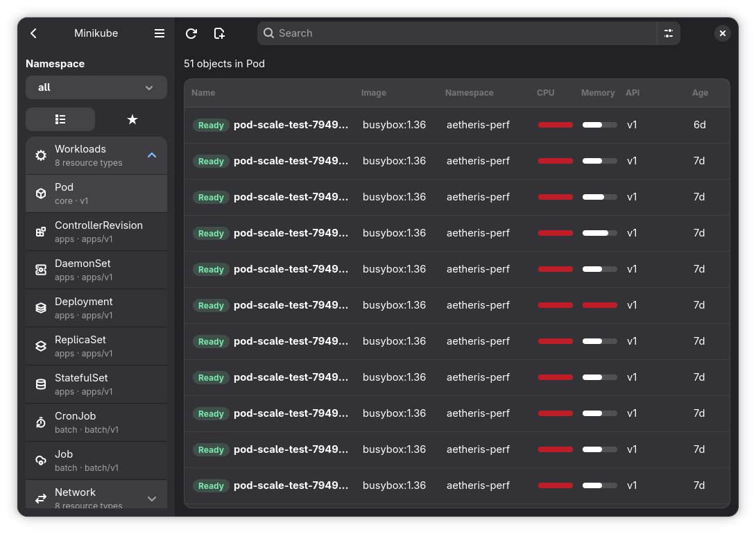
Task: Click the Network arrows icon
Action: pyautogui.click(x=41, y=499)
